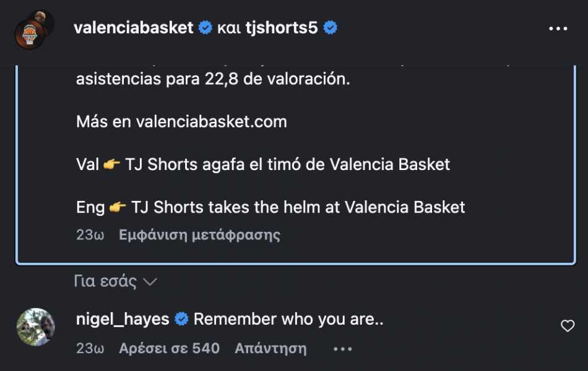Open the nigel_hayes username link
This screenshot has width=588, height=371.
(x=123, y=319)
